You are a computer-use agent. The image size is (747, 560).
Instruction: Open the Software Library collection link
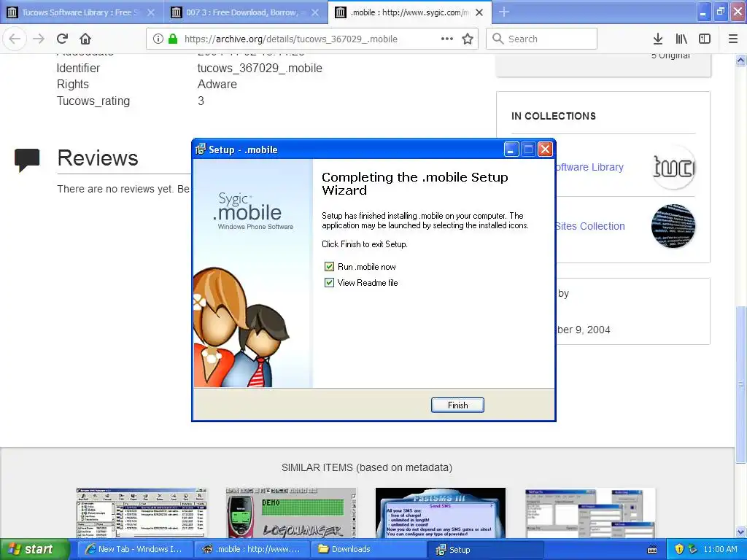[x=589, y=167]
